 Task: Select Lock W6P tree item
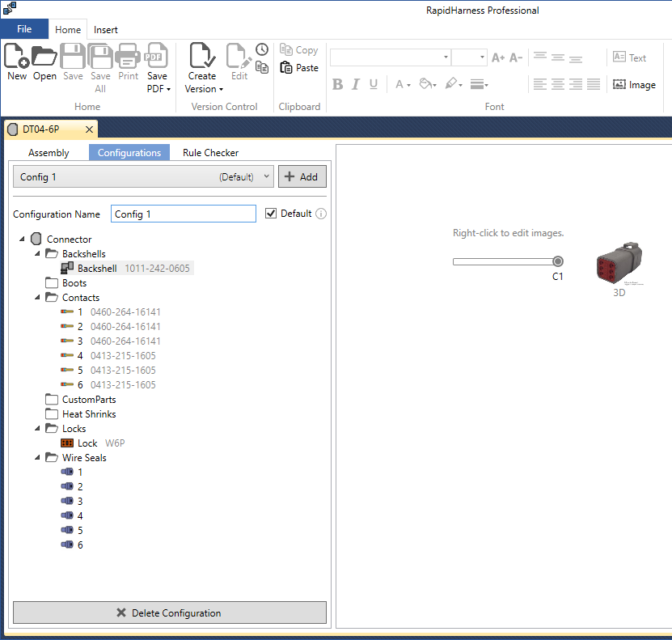(92, 443)
